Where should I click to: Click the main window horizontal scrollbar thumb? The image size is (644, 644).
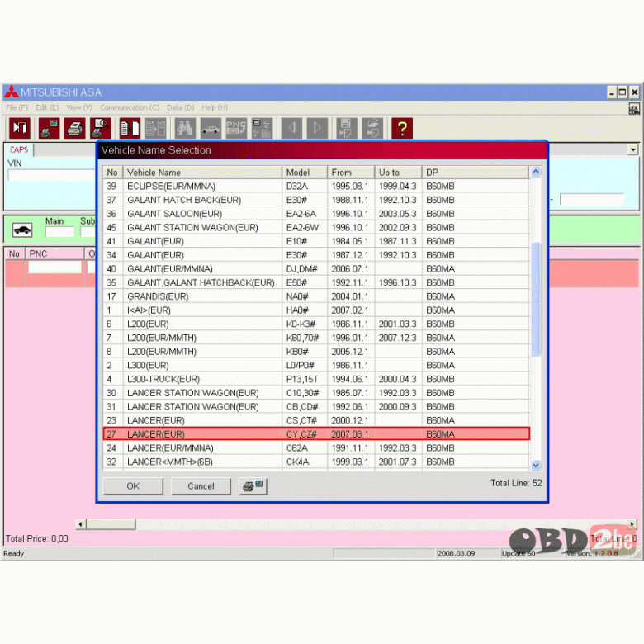click(x=111, y=524)
